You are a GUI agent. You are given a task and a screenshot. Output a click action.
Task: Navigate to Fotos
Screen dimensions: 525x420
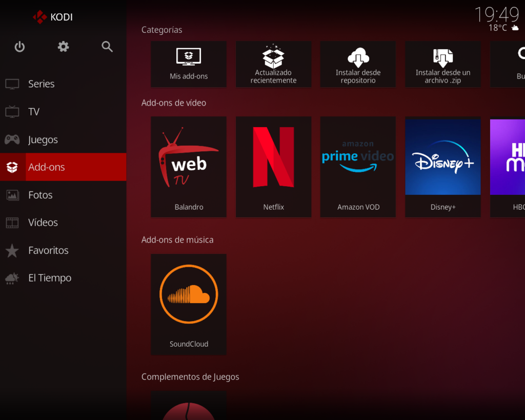tap(40, 195)
